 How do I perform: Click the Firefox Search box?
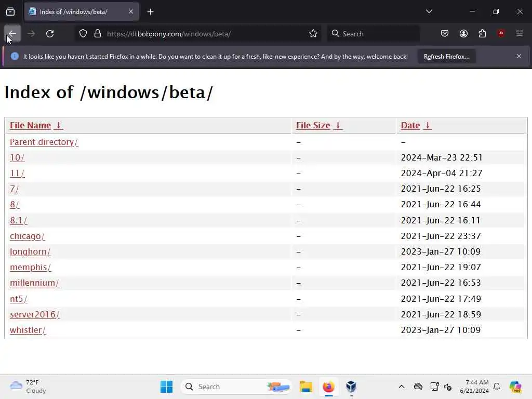(x=373, y=34)
